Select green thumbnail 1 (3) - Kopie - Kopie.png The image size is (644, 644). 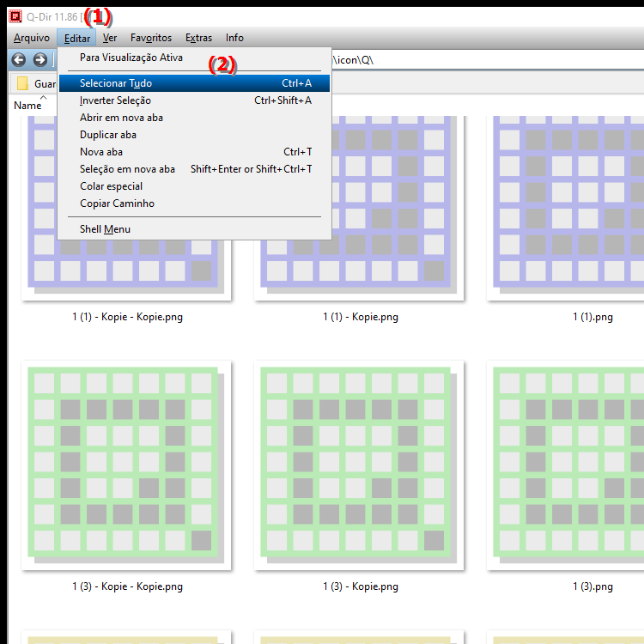(126, 465)
